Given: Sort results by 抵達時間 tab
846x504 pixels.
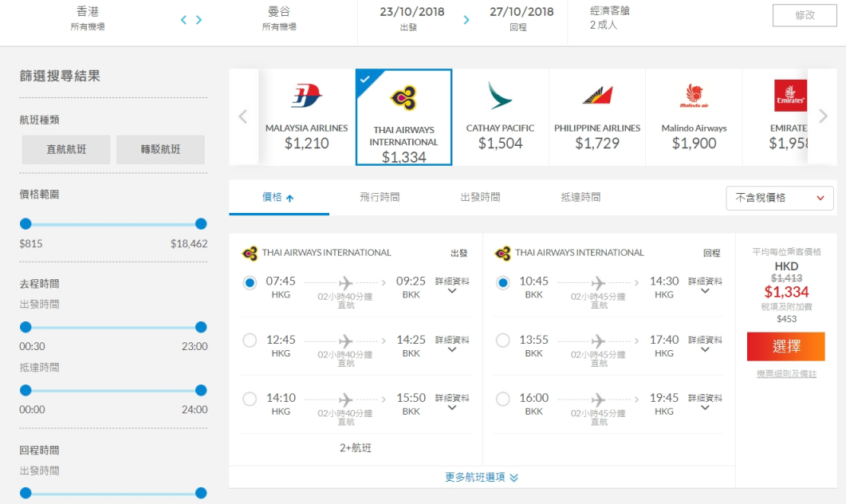Looking at the screenshot, I should (x=580, y=198).
